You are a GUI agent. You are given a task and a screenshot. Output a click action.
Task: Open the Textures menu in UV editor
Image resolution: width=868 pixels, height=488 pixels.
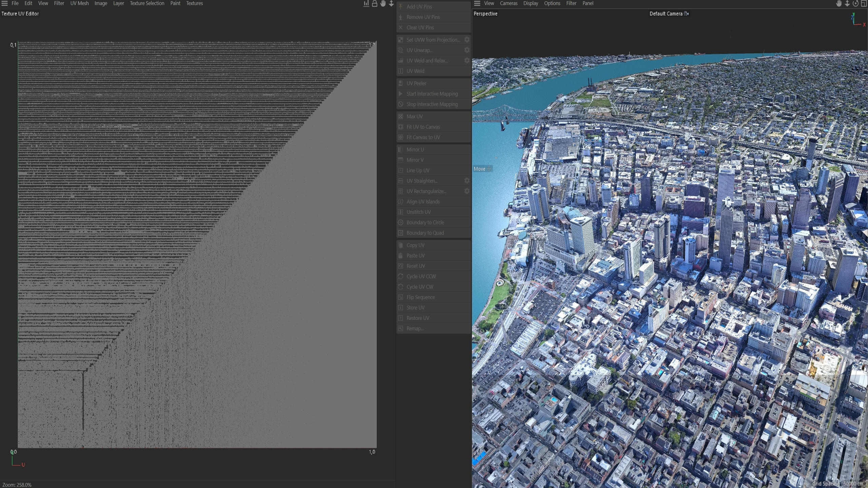(x=194, y=3)
